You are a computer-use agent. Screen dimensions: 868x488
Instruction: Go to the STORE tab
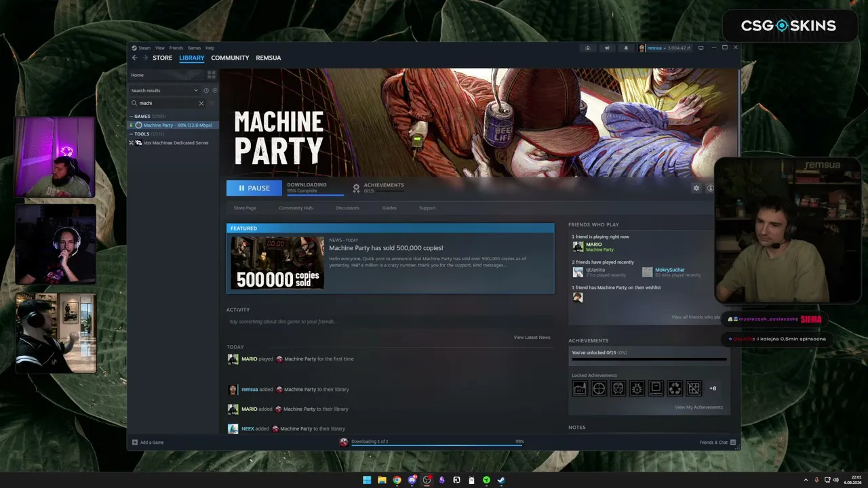163,58
